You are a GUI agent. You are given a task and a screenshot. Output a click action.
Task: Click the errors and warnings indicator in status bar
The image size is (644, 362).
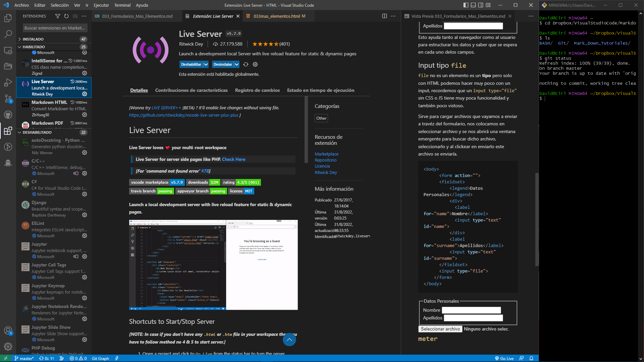point(78,358)
